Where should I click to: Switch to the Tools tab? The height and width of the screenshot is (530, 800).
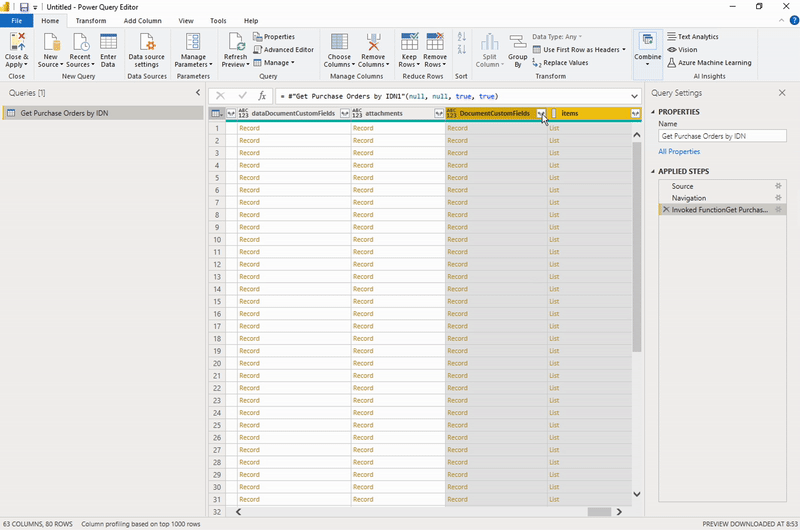218,21
